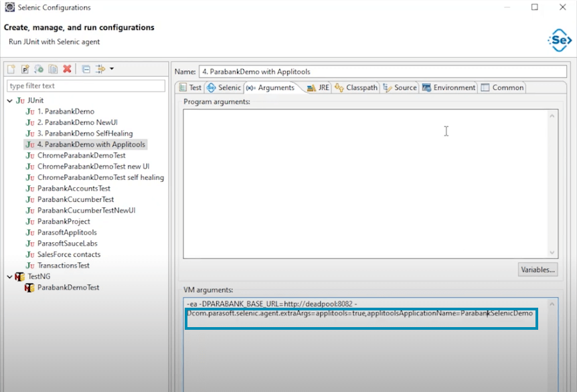Select ChromeParabankDemoTest configuration

coord(81,156)
